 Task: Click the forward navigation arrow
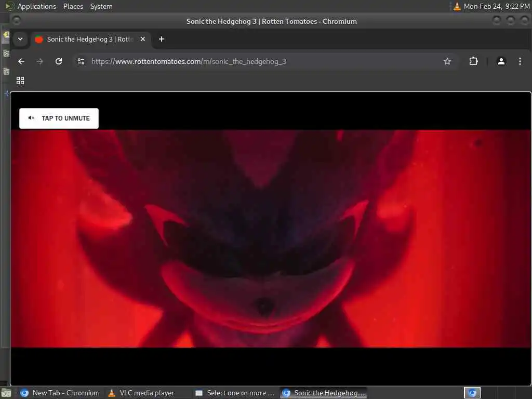[x=39, y=61]
